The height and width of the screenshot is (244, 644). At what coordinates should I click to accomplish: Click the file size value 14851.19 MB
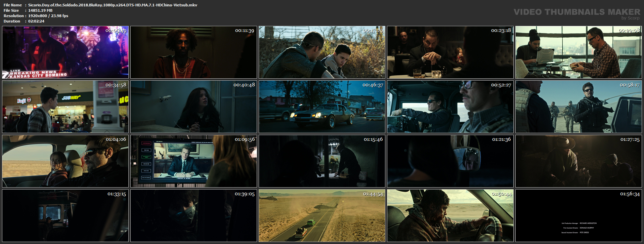(40, 10)
